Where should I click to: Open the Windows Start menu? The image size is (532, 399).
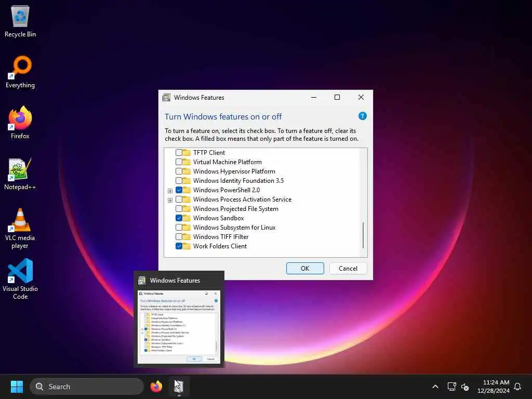(17, 387)
